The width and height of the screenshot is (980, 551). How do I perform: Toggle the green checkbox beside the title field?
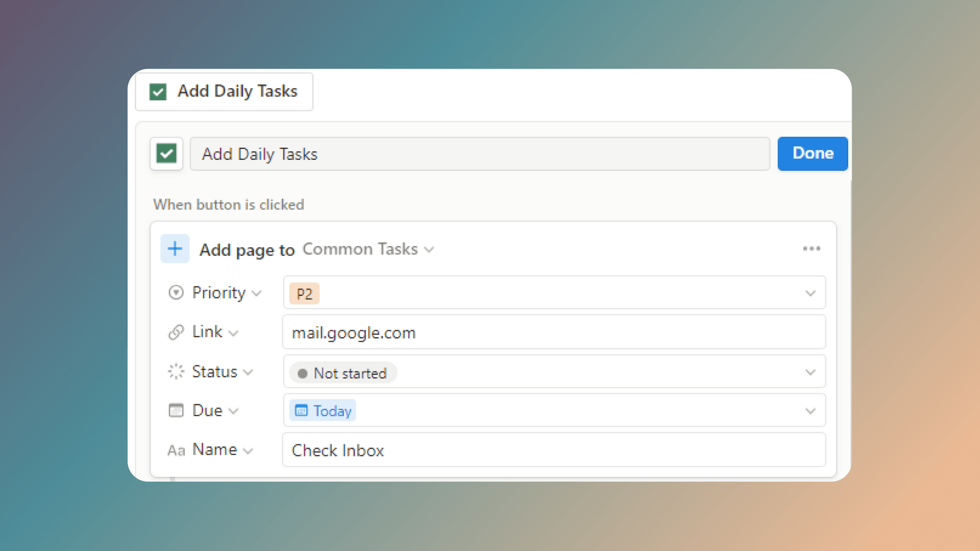166,154
